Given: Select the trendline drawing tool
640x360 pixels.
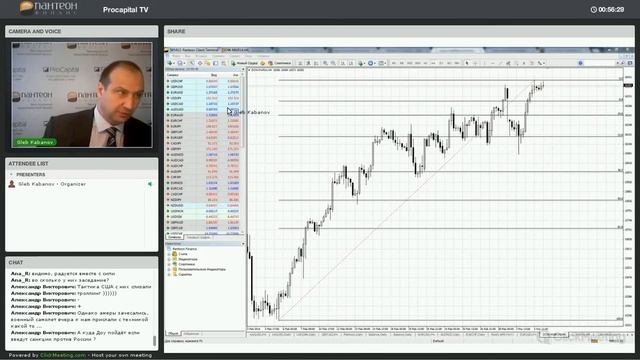Looking at the screenshot, I should [500, 63].
